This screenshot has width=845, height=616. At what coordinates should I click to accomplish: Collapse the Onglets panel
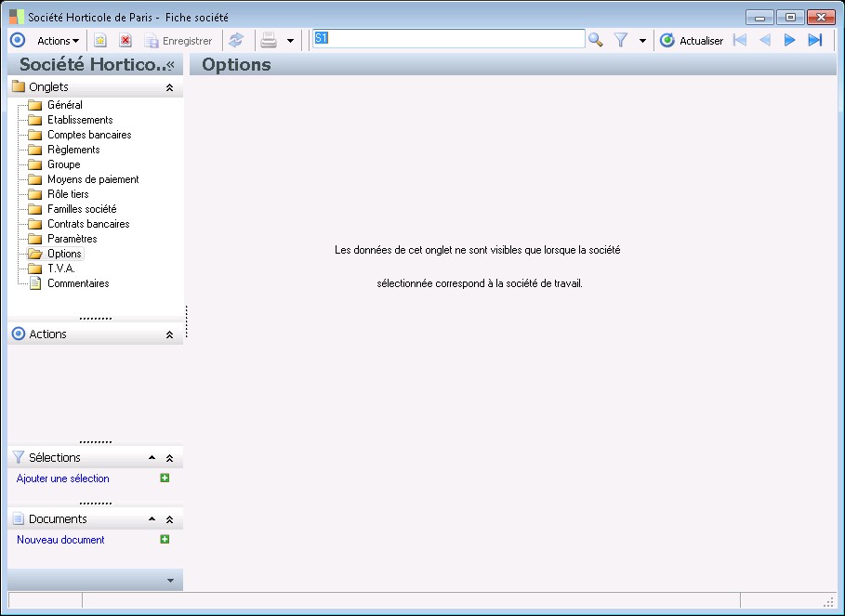(169, 87)
